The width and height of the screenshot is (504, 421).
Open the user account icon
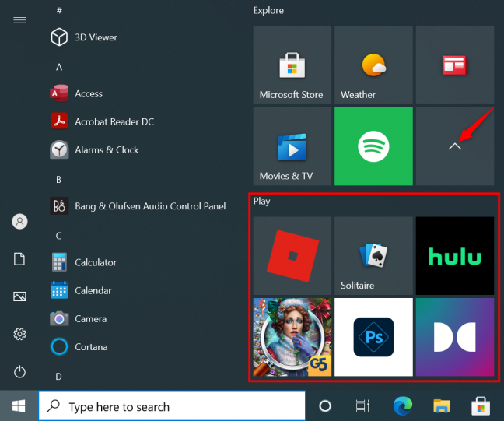pyautogui.click(x=19, y=222)
